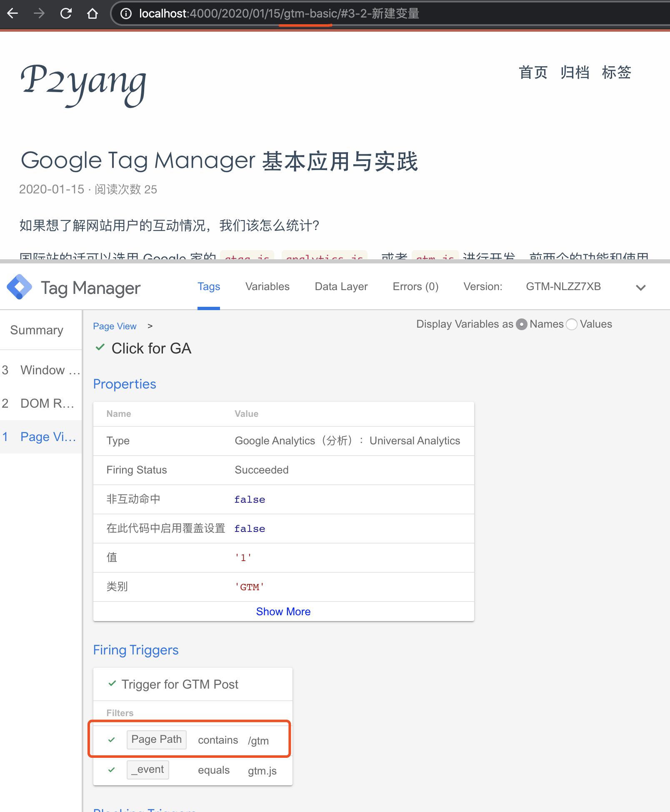Image resolution: width=670 pixels, height=812 pixels.
Task: Select Names radio for variable display
Action: pyautogui.click(x=521, y=324)
